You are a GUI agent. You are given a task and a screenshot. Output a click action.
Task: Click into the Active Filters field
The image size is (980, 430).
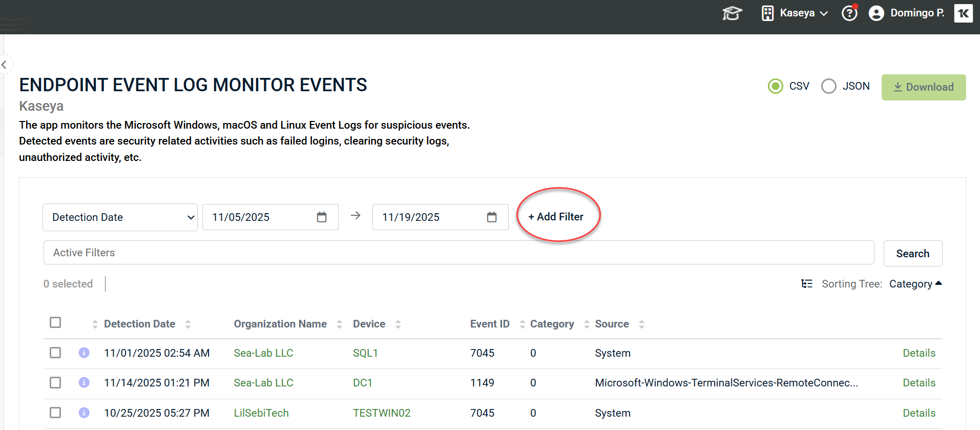click(x=458, y=253)
